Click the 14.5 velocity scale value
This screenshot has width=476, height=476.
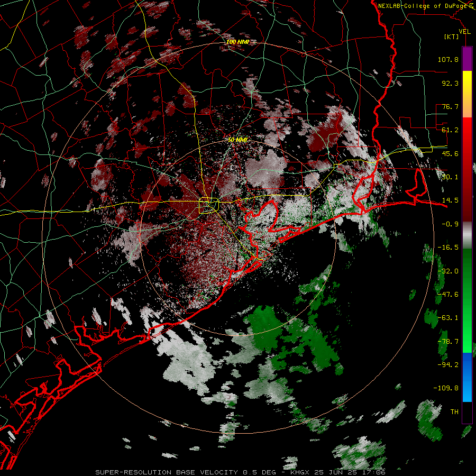pos(450,200)
